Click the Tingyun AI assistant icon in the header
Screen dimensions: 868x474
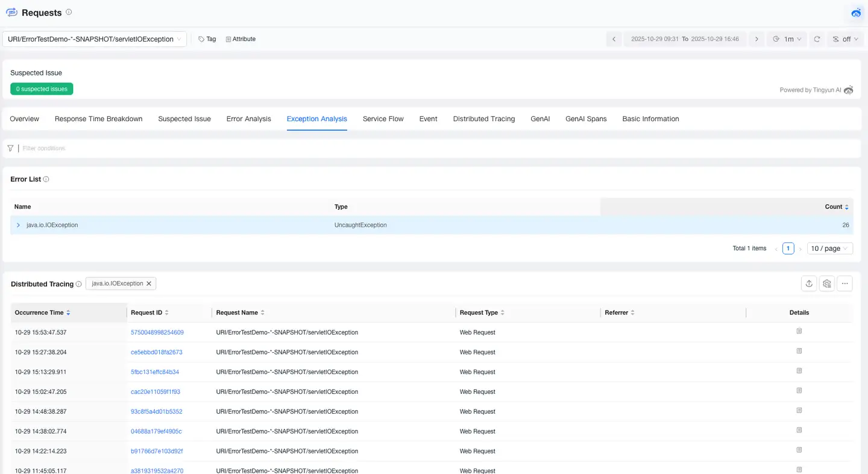(x=856, y=13)
